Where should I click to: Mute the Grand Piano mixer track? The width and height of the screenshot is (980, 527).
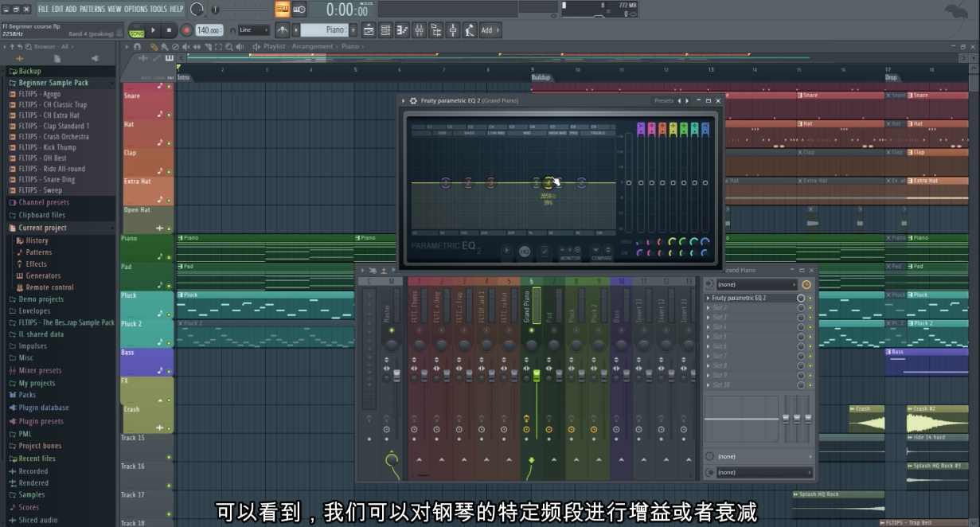pos(532,330)
